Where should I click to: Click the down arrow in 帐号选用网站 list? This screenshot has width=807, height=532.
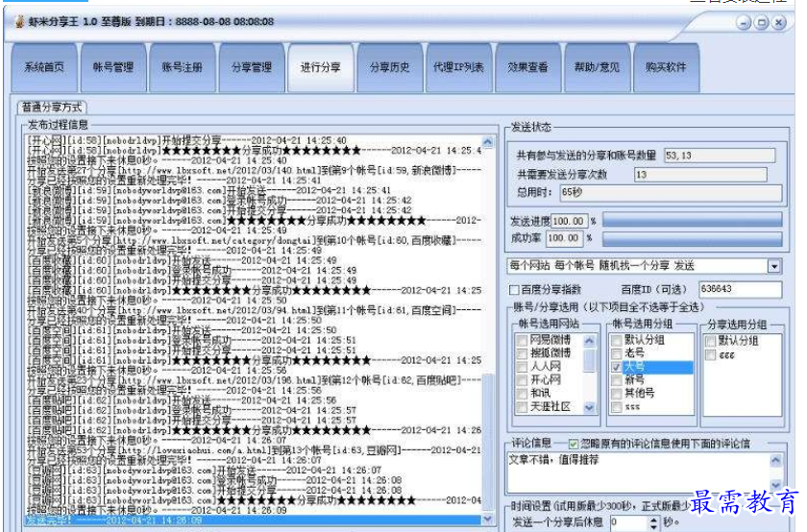click(x=589, y=407)
